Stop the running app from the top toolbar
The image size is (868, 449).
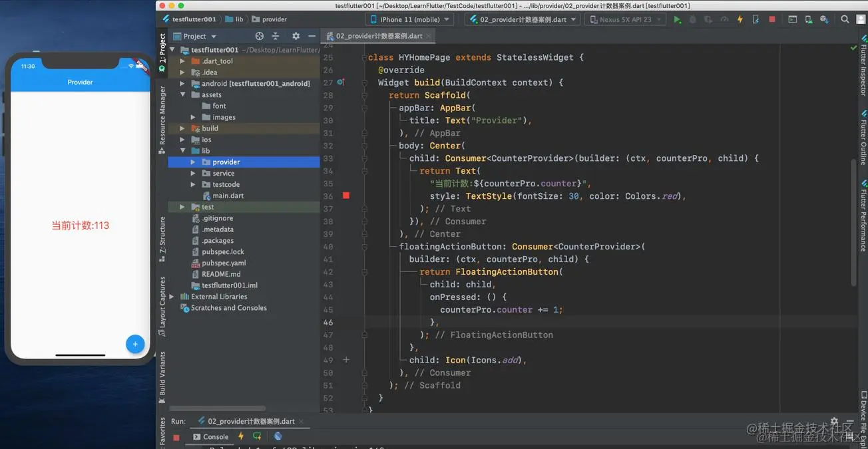[772, 19]
